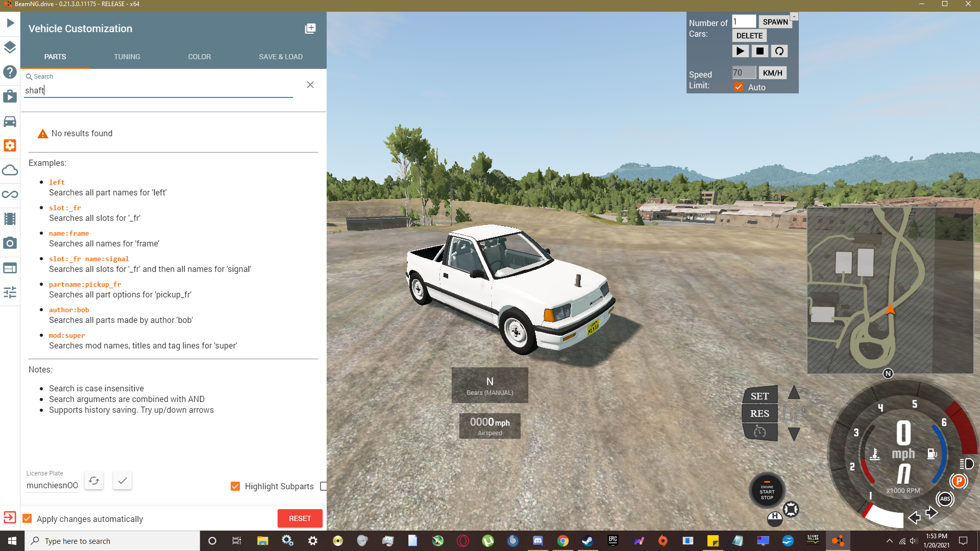The height and width of the screenshot is (551, 980).
Task: Click the license plate regenerate icon
Action: [94, 481]
